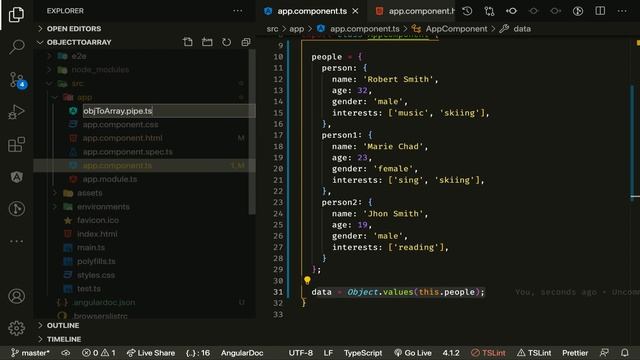Click the master branch in status bar
Viewport: 640px width, 360px height.
pyautogui.click(x=30, y=353)
